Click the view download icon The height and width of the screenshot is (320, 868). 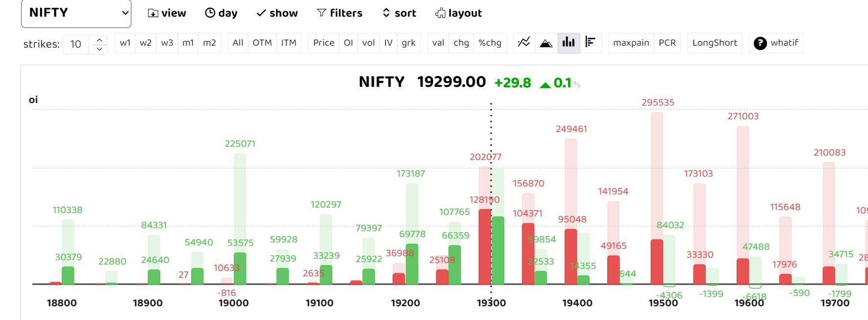point(153,13)
